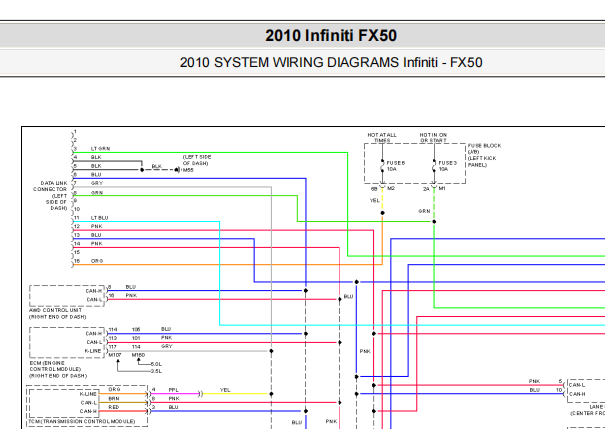Screen dimensions: 605x429
Task: Click the 'HOT IN ON OR START' power label
Action: coord(433,138)
